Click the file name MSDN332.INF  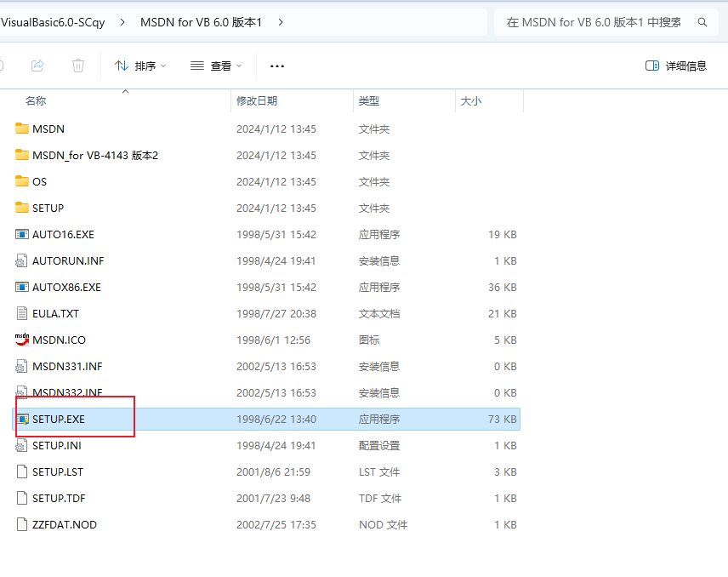(67, 392)
